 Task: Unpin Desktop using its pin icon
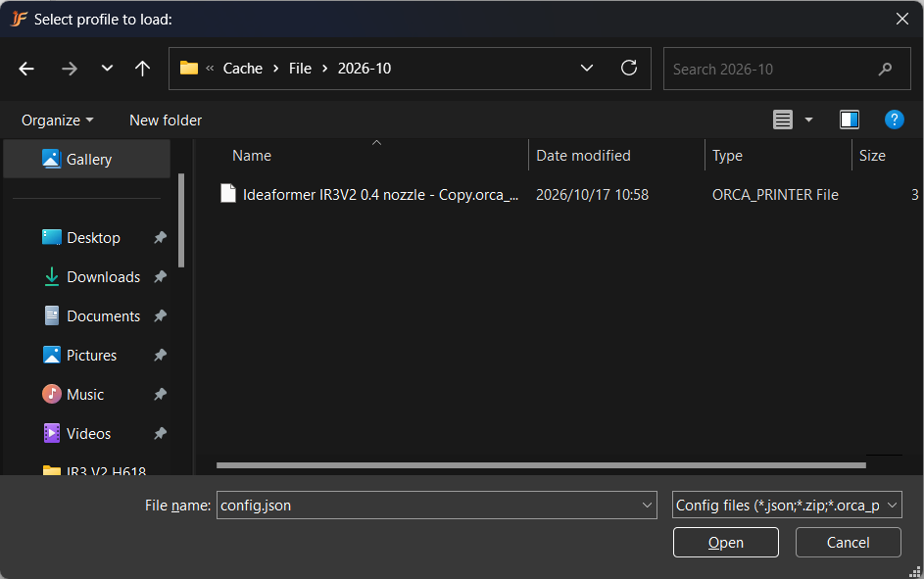pyautogui.click(x=160, y=237)
